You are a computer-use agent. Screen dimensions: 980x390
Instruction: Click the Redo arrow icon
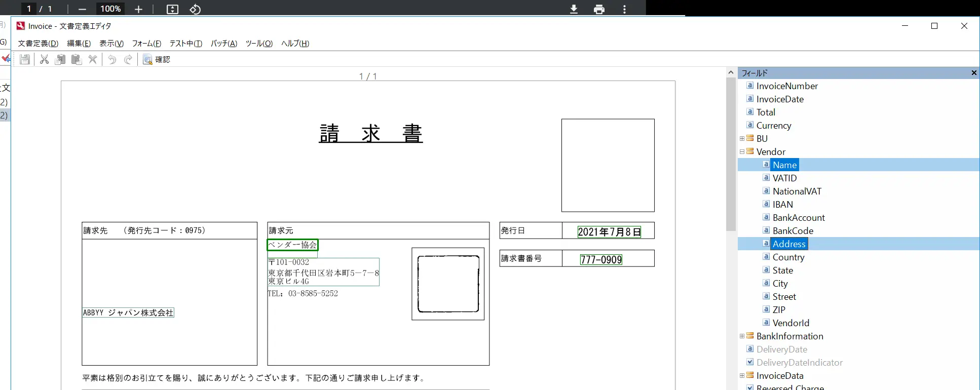(x=128, y=59)
